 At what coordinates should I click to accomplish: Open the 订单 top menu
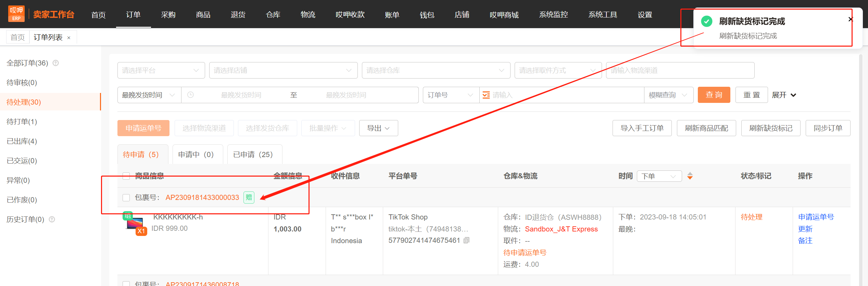tap(133, 15)
